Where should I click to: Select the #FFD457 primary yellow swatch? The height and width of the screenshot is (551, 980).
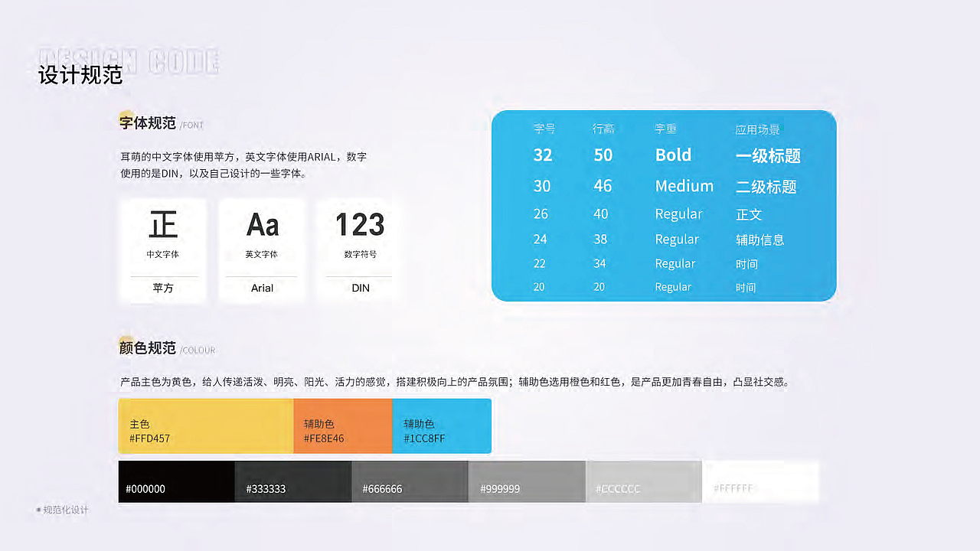[x=205, y=426]
